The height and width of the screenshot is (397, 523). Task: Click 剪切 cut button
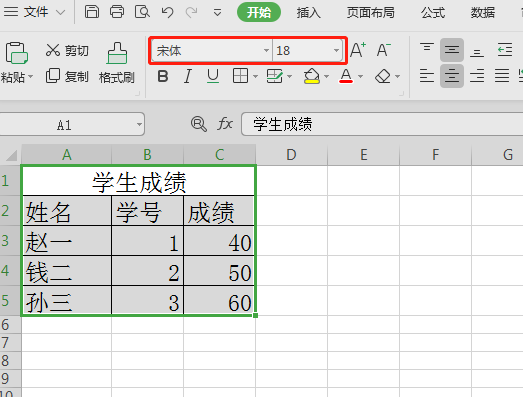(67, 50)
